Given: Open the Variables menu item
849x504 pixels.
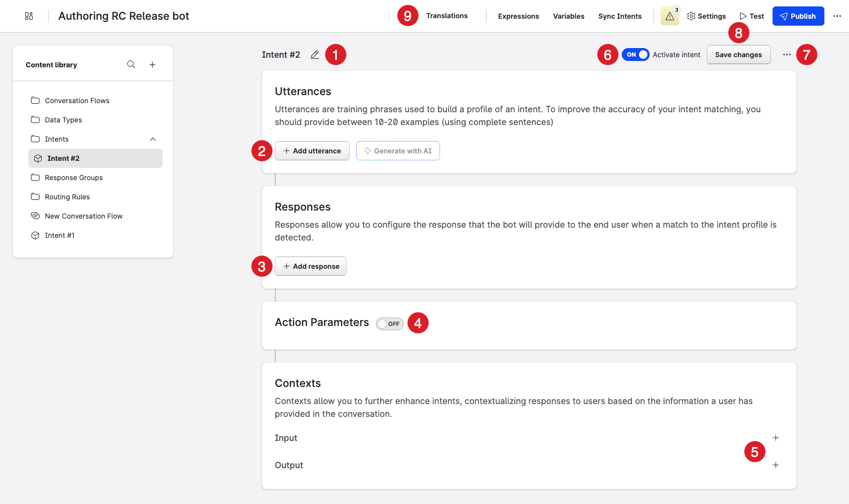Looking at the screenshot, I should (x=568, y=16).
